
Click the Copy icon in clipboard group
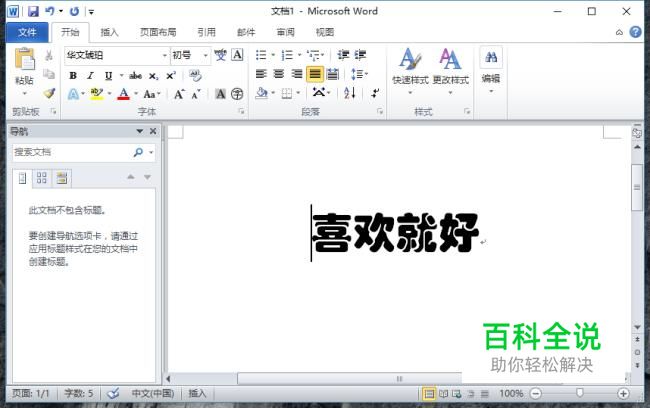[x=49, y=74]
